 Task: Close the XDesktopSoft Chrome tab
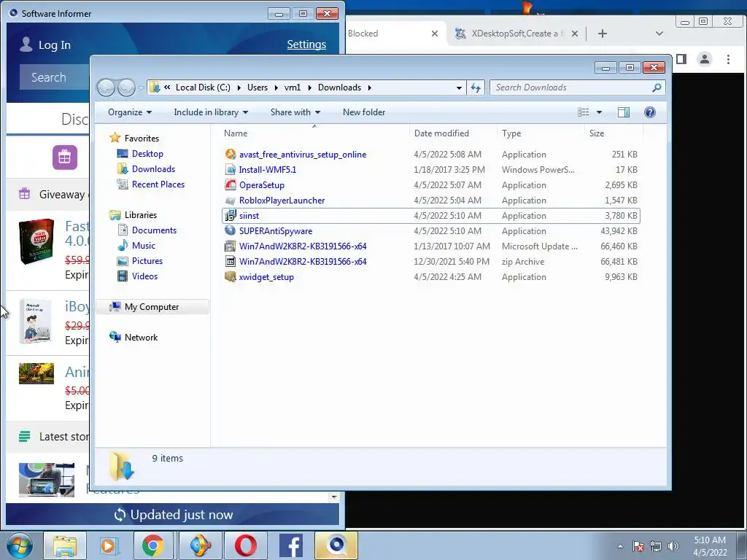coord(575,34)
